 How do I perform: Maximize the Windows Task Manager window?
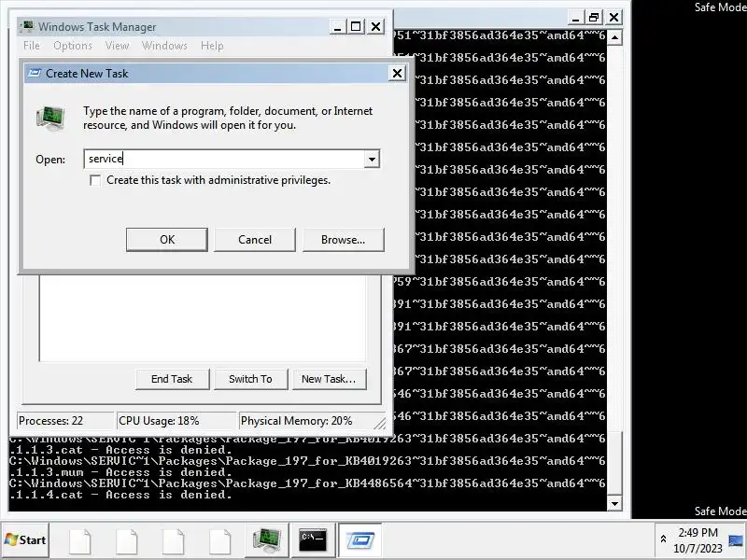pos(356,27)
